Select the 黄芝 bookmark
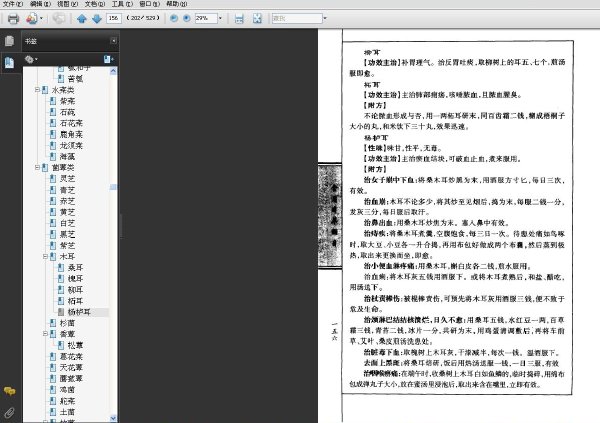The height and width of the screenshot is (423, 600). tap(67, 212)
